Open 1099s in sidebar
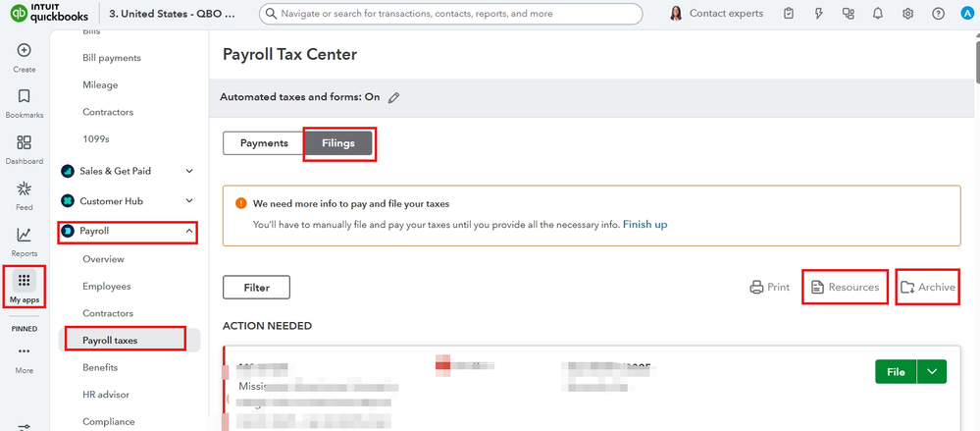Screen dimensions: 980x431 (96, 138)
